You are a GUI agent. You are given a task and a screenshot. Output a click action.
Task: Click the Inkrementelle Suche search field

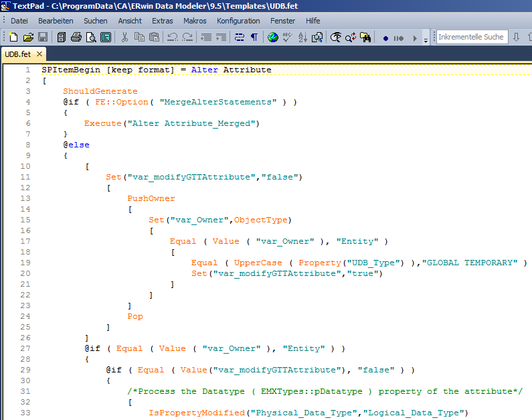(x=471, y=38)
